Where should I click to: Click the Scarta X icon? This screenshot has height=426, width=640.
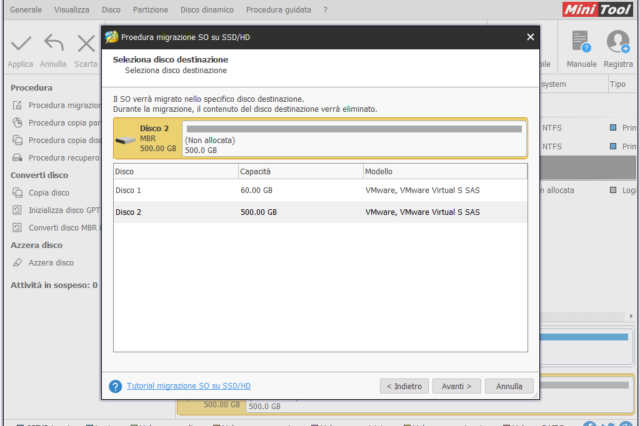point(86,43)
